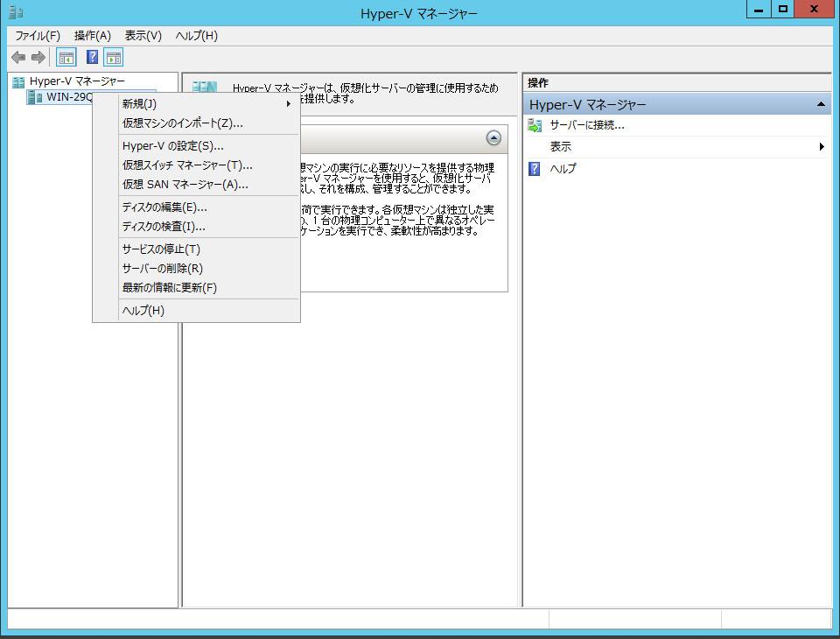Minimize the Hyper-V マネージャー window
This screenshot has height=639, width=840.
(759, 9)
